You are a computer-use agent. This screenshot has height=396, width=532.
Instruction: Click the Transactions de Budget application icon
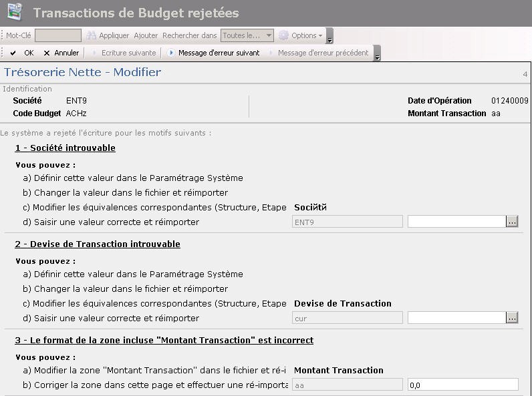pyautogui.click(x=13, y=12)
